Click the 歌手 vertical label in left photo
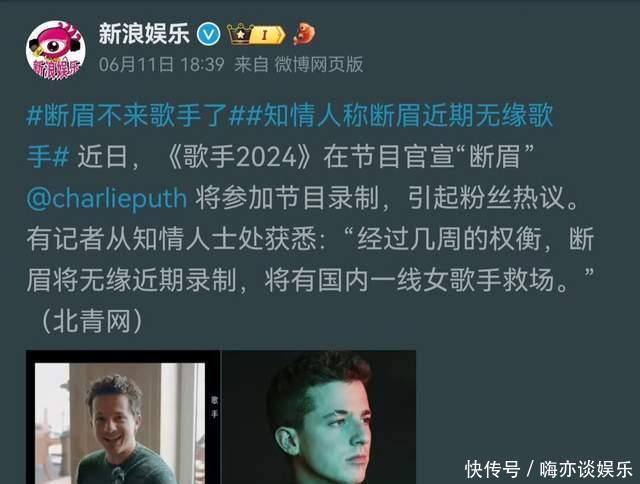Image resolution: width=640 pixels, height=484 pixels. tap(215, 407)
